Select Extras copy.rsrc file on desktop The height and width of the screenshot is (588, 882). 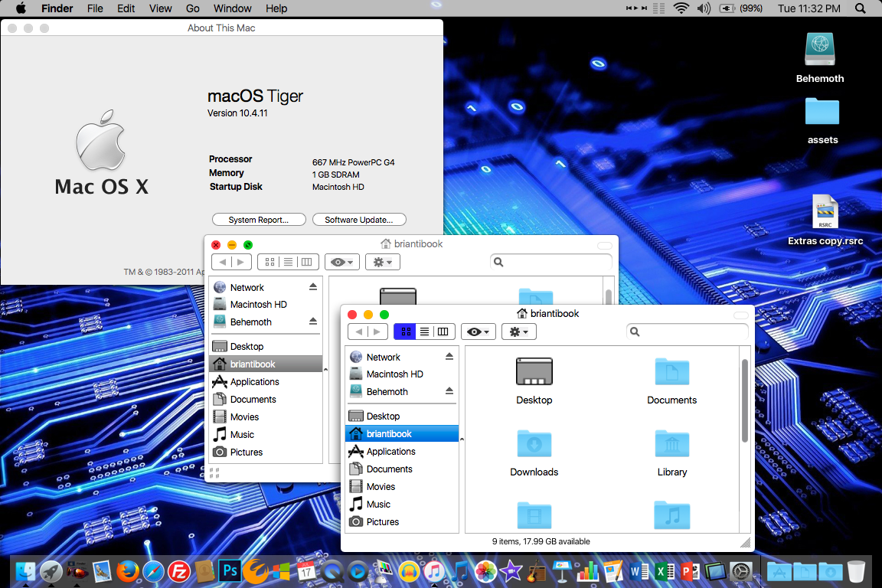pyautogui.click(x=825, y=211)
